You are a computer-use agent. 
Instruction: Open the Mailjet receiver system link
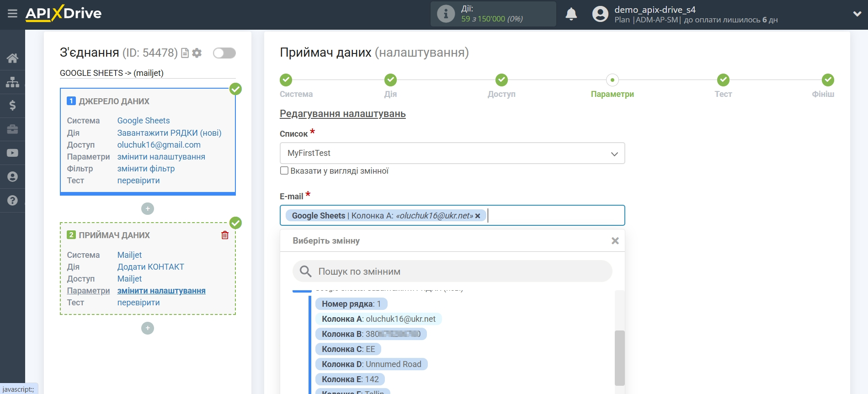[129, 255]
